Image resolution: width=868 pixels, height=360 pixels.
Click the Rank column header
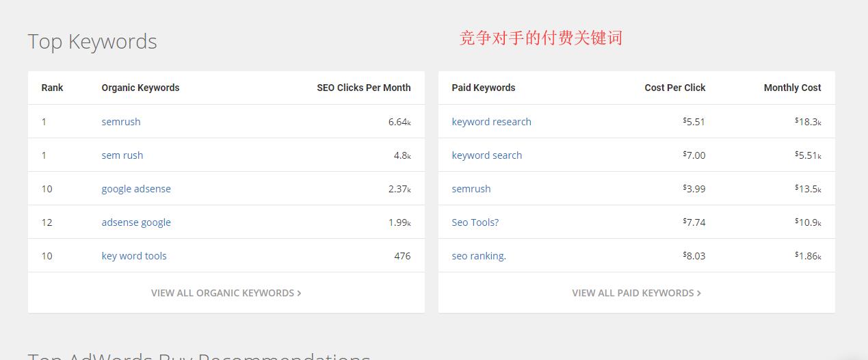(52, 88)
